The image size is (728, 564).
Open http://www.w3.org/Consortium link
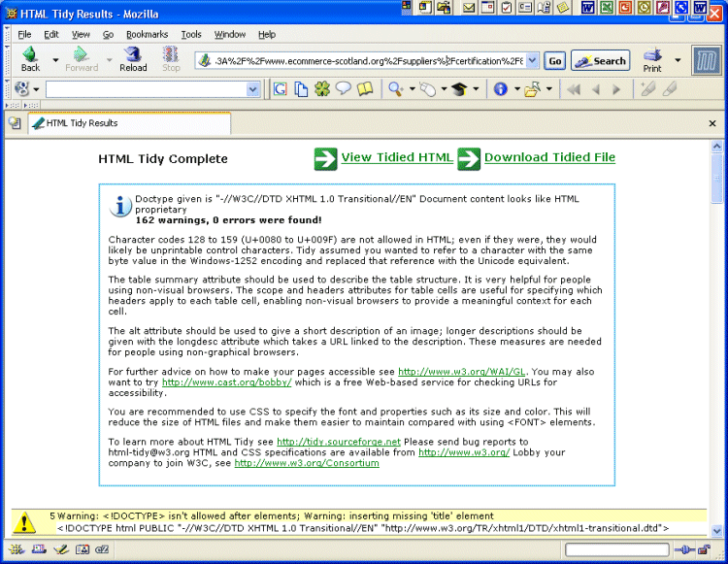pos(307,463)
